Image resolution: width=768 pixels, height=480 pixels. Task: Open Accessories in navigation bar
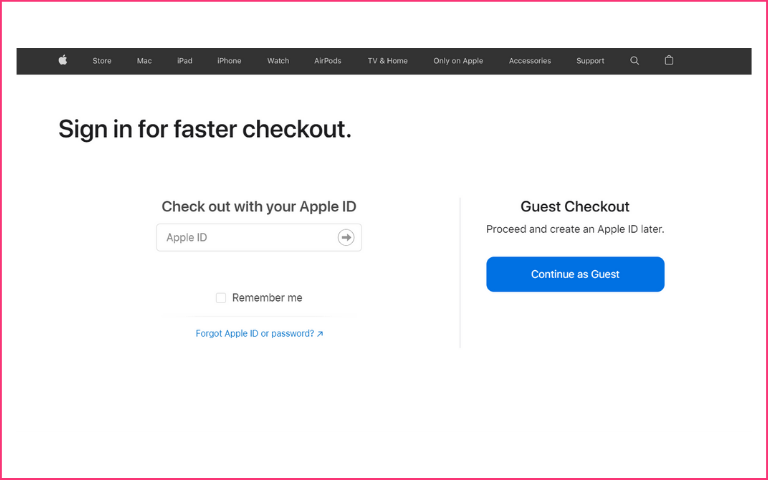(529, 61)
